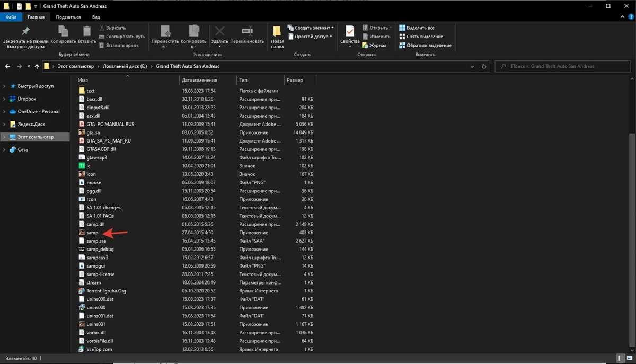Open Переместить в (Move to) menu
This screenshot has height=364, width=636.
tap(165, 37)
